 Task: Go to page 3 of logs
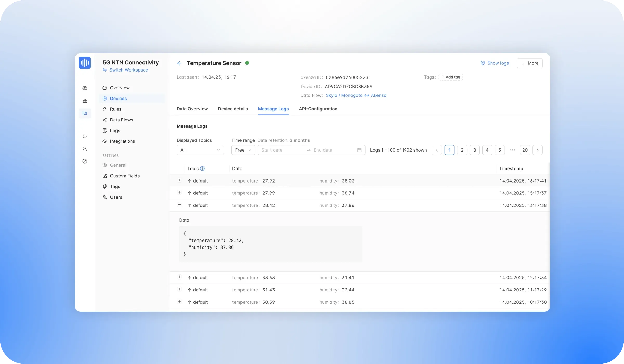click(x=474, y=150)
